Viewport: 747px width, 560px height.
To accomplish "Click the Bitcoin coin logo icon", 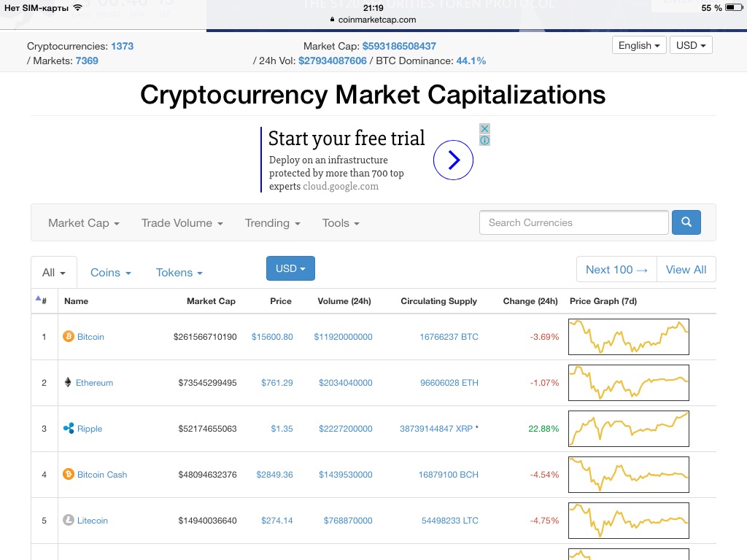I will (x=69, y=337).
